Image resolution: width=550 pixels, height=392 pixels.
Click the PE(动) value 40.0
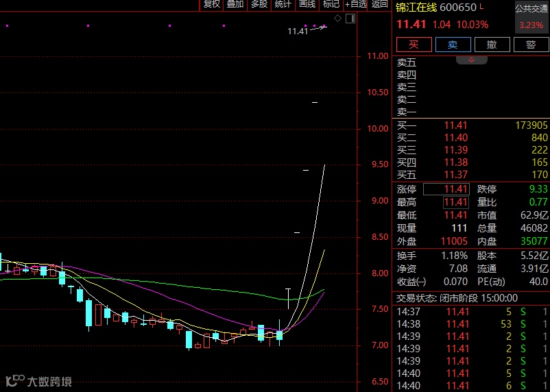538,282
